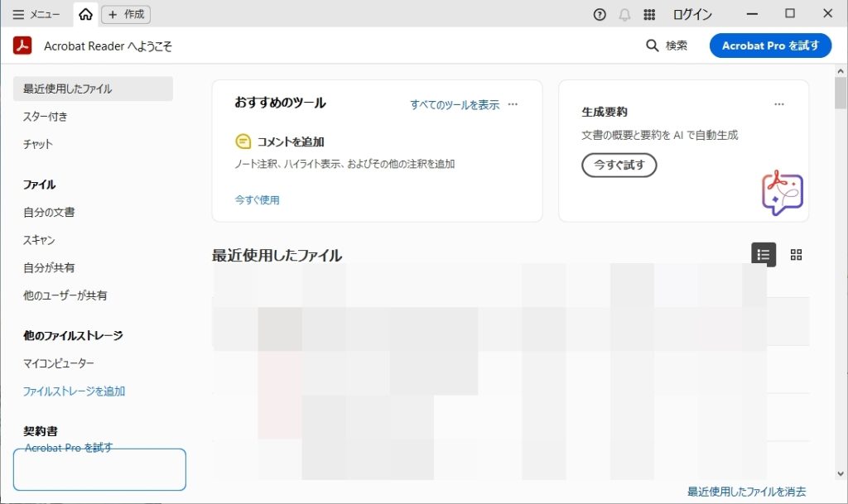The height and width of the screenshot is (504, 848).
Task: Open おすすめのツール more options ellipsis
Action: click(513, 104)
